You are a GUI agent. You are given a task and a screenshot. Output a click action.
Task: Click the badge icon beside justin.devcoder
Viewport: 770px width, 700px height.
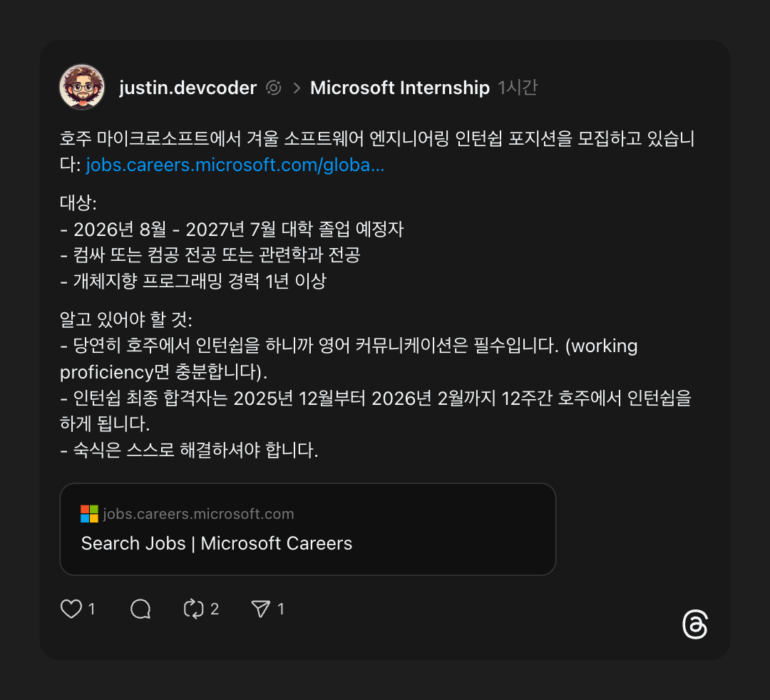(274, 88)
